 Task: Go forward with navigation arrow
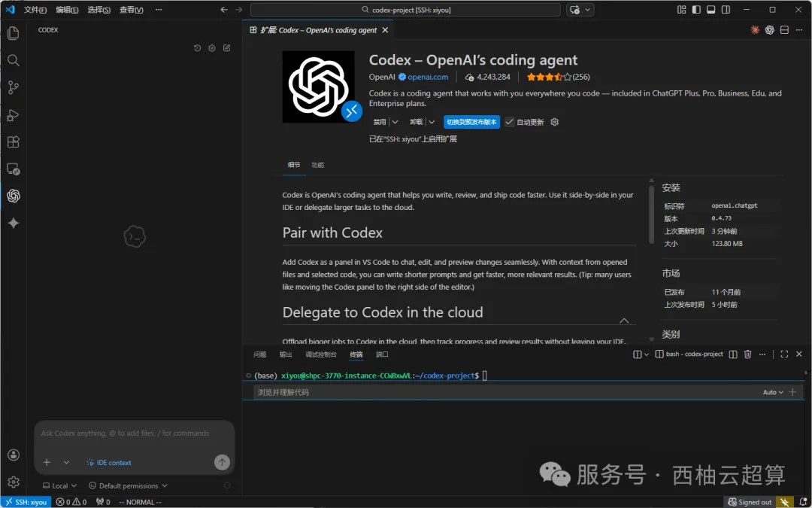(x=239, y=10)
